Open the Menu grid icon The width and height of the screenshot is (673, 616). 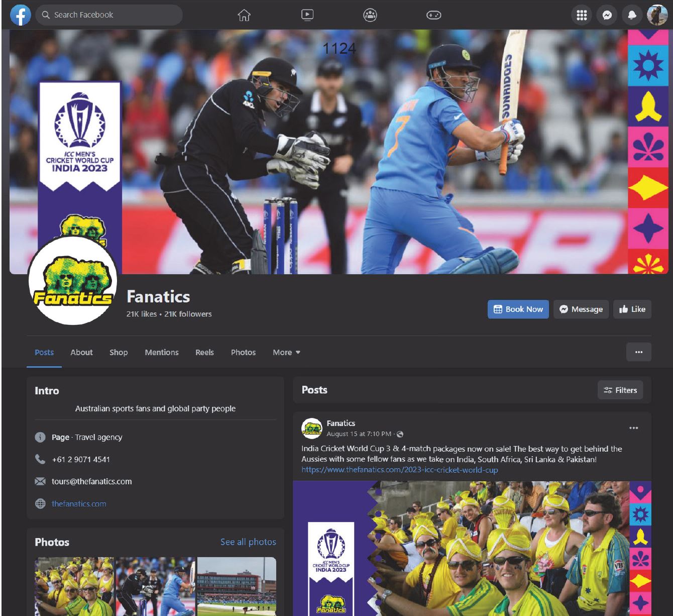[582, 15]
